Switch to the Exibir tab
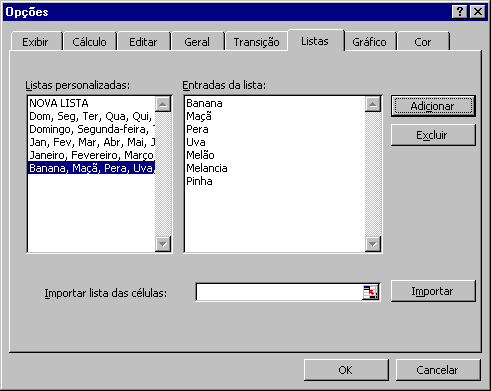Viewport: 491px width, 391px height. pyautogui.click(x=35, y=42)
